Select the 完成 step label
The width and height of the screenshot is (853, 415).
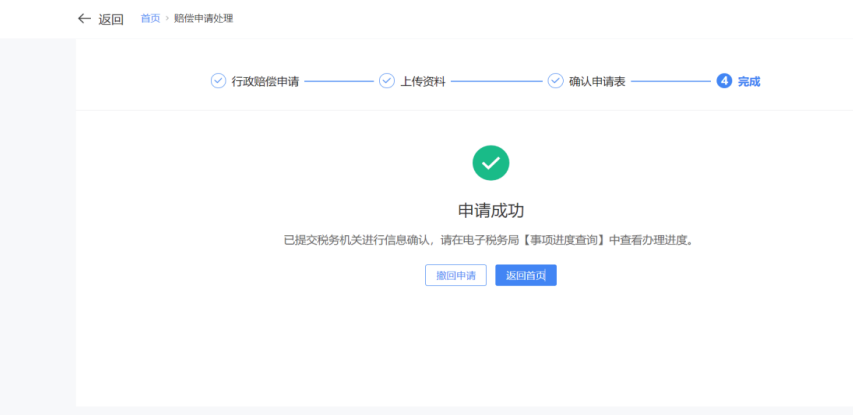(749, 81)
